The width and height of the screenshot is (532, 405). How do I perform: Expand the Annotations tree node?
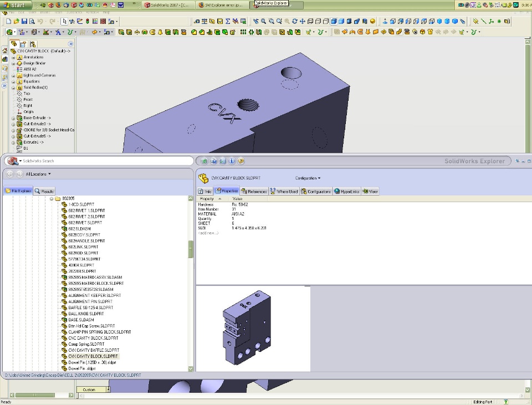13,57
